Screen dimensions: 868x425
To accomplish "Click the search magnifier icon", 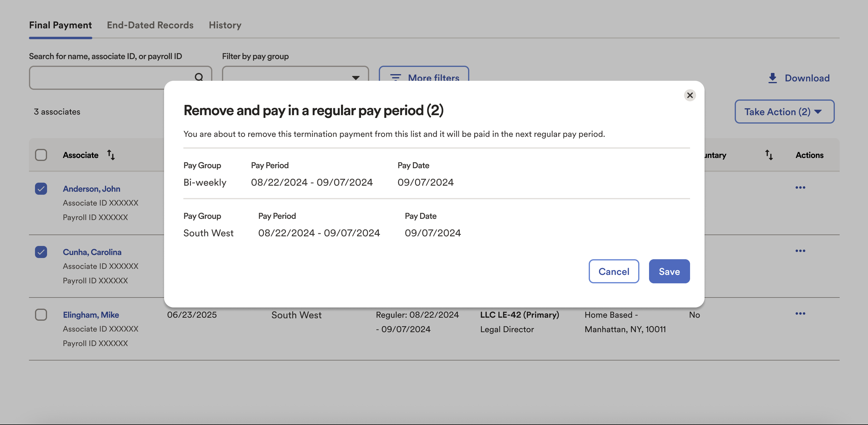I will (x=199, y=77).
